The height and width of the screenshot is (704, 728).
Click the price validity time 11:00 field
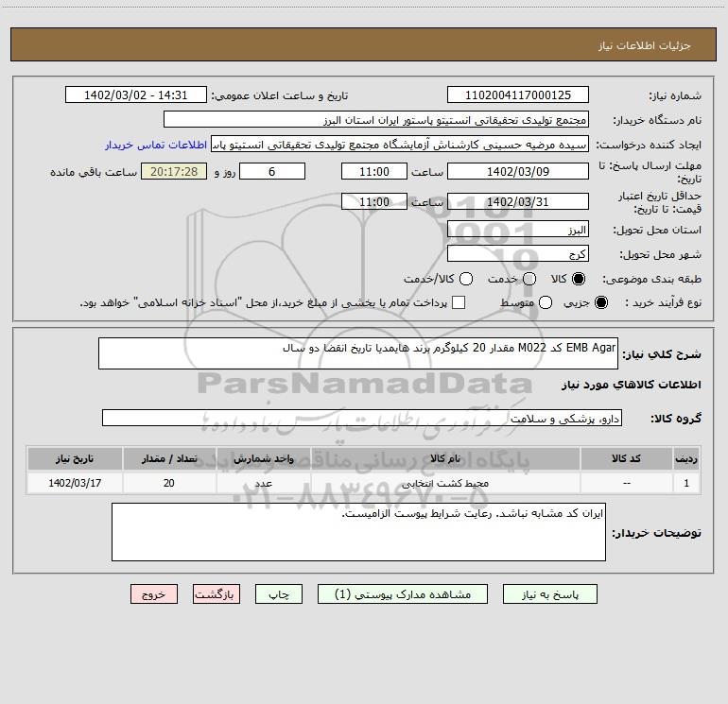pyautogui.click(x=374, y=202)
